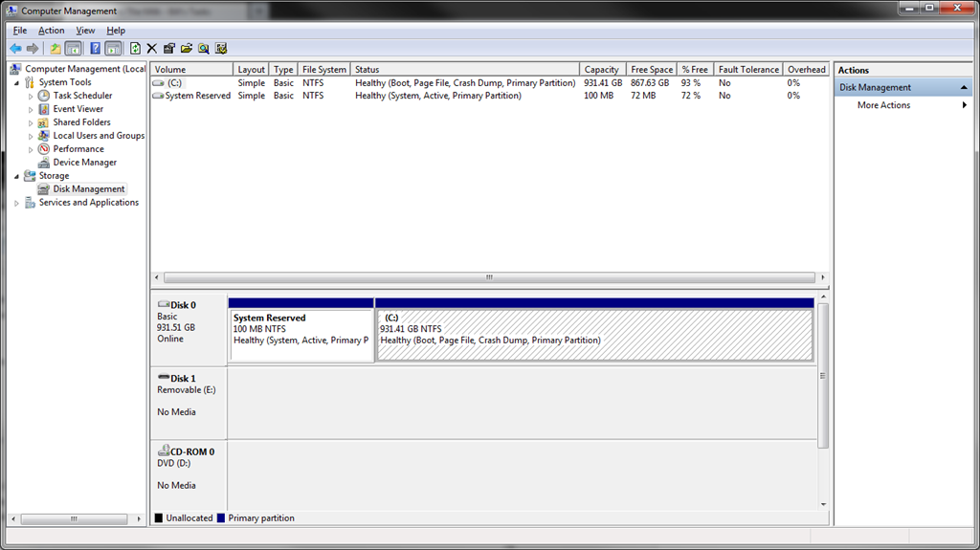The height and width of the screenshot is (550, 980).
Task: Click the disk view scroll down arrow
Action: click(823, 504)
